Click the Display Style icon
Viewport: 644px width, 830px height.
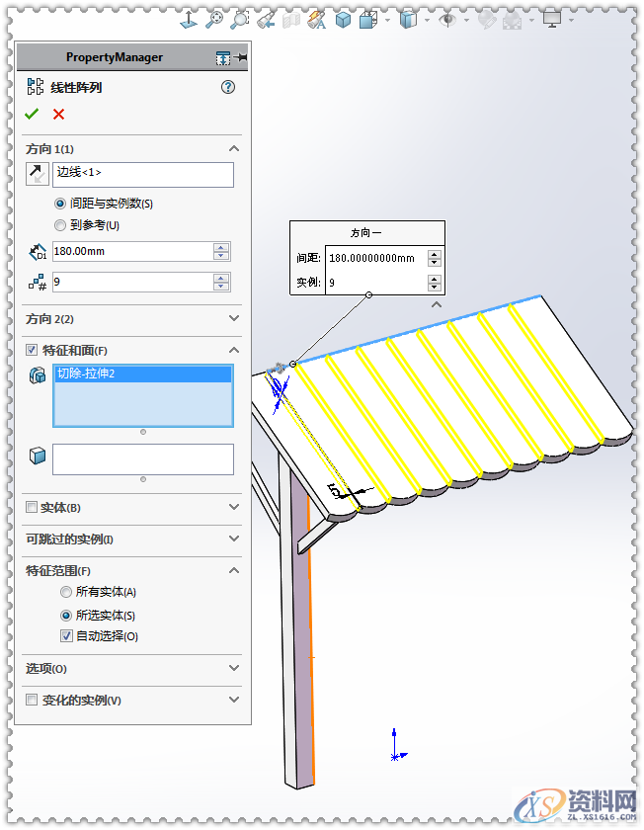(408, 20)
